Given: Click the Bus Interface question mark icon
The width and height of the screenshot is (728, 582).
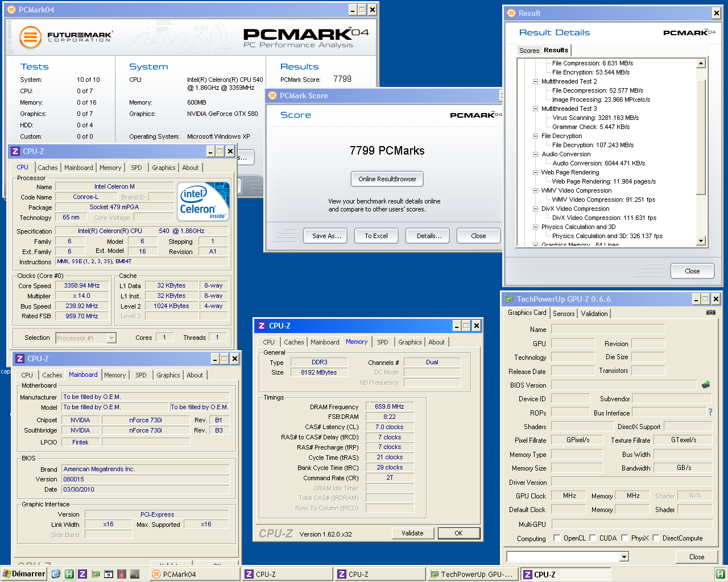Looking at the screenshot, I should point(710,412).
